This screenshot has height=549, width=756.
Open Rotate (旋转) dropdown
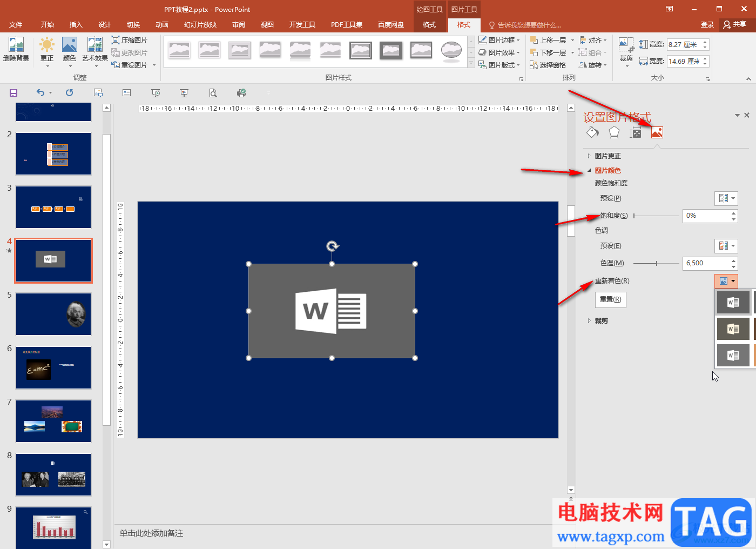pos(593,65)
